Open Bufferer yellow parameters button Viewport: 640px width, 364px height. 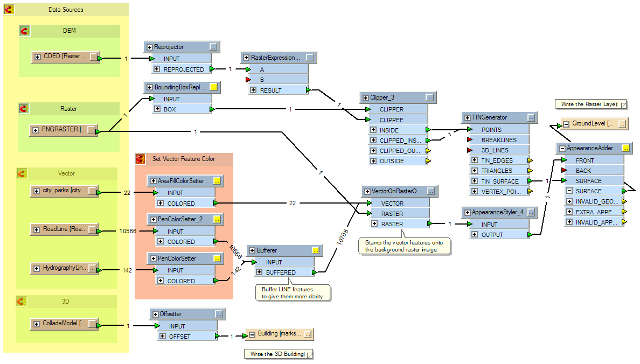316,250
